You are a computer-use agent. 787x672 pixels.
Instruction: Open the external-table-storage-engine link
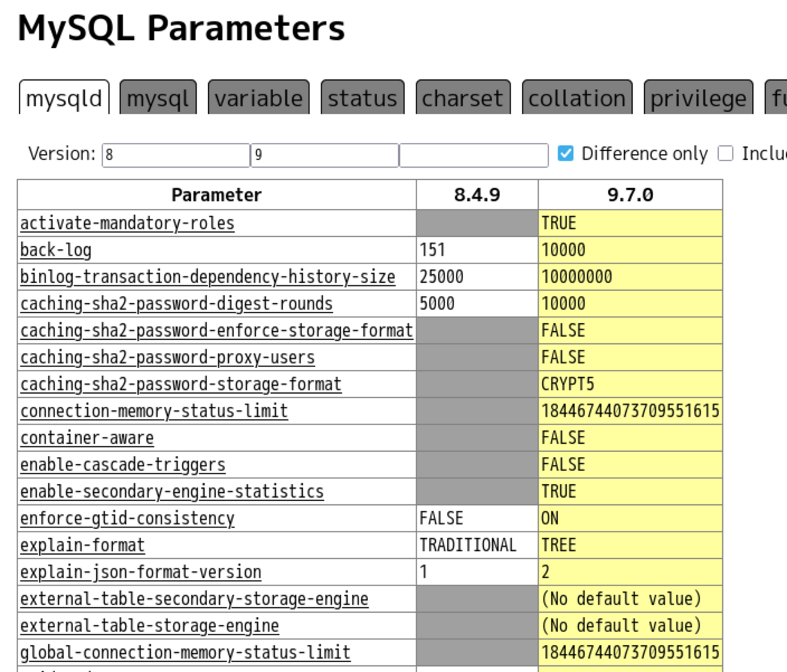click(150, 625)
